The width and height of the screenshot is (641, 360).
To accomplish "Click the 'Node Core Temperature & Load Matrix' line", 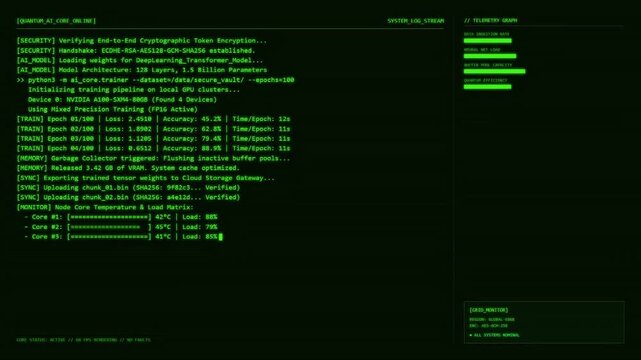I will (x=105, y=208).
